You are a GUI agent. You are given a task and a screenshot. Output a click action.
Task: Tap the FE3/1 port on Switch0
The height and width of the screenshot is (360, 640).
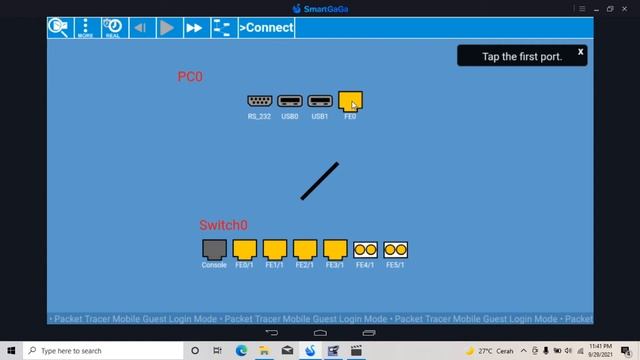(x=335, y=249)
